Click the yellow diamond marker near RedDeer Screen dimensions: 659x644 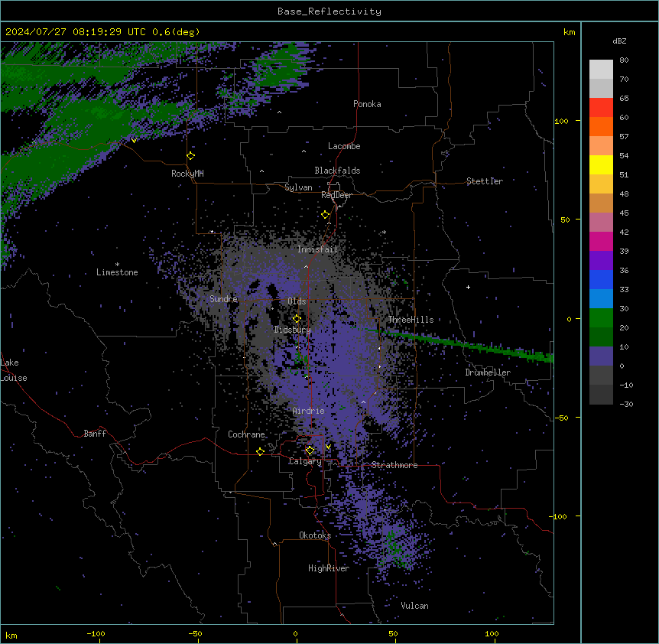click(326, 215)
